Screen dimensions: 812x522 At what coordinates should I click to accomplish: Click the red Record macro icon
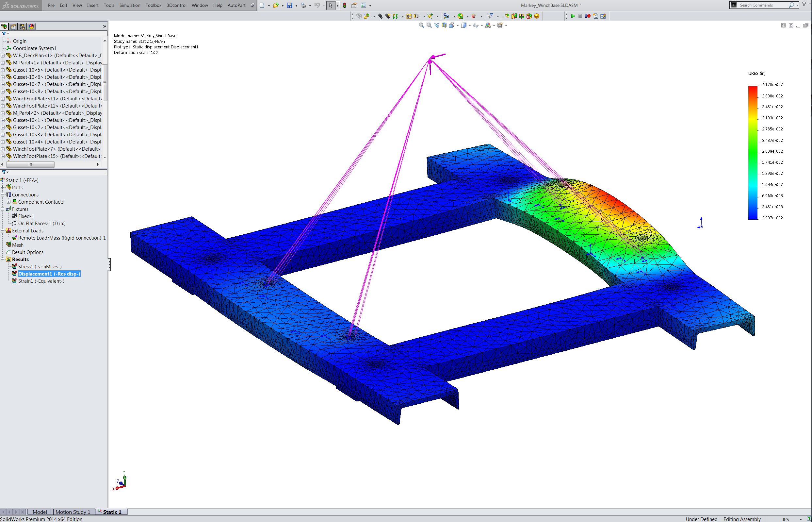tap(588, 16)
